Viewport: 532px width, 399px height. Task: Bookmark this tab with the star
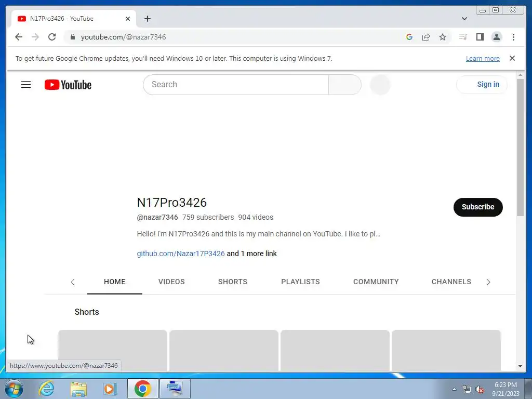(x=443, y=37)
